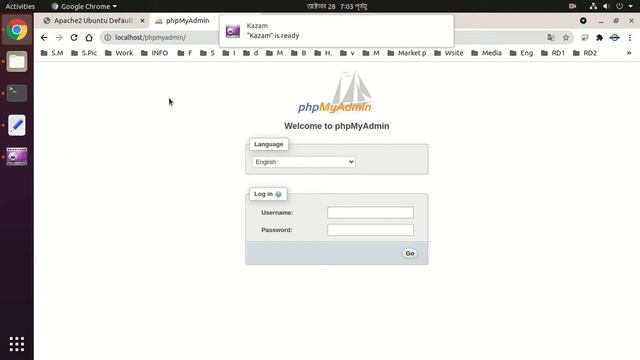Viewport: 640px width, 360px height.
Task: Open the Files app in the dock
Action: pyautogui.click(x=17, y=62)
